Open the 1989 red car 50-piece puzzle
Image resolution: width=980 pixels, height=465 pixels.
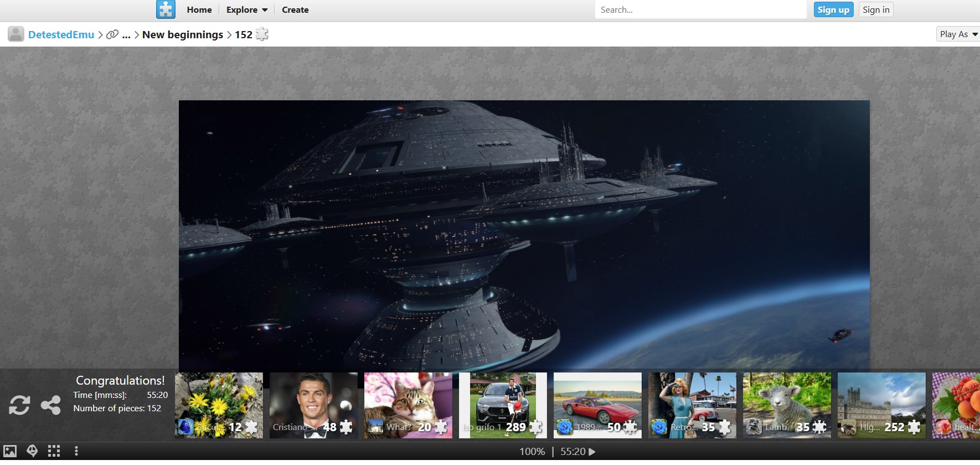pyautogui.click(x=597, y=405)
